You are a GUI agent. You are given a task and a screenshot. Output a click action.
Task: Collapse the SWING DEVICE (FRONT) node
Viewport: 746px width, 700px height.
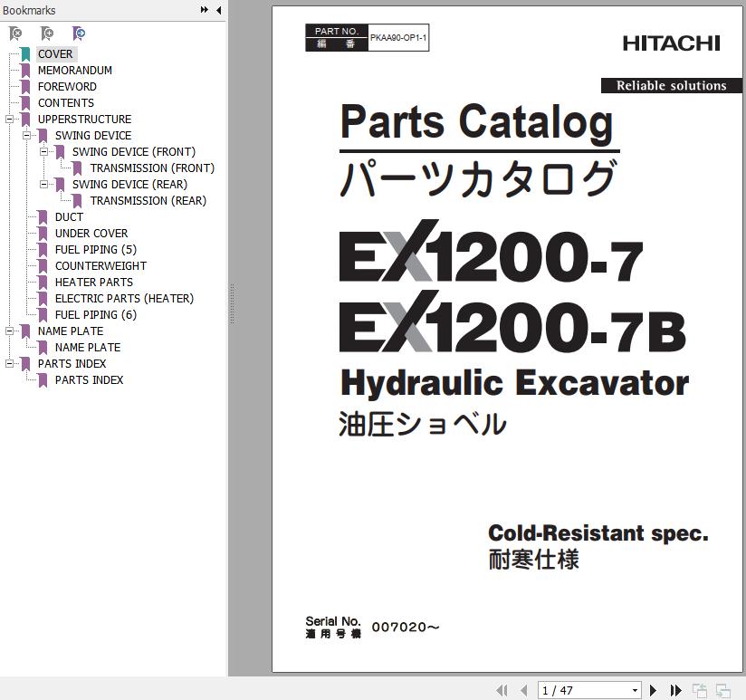(43, 152)
